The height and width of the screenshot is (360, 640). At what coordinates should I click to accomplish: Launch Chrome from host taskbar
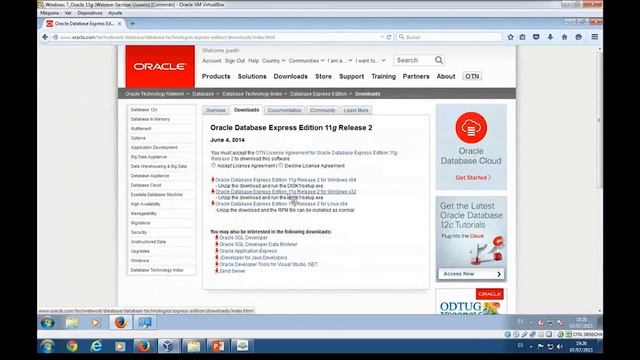coord(72,347)
